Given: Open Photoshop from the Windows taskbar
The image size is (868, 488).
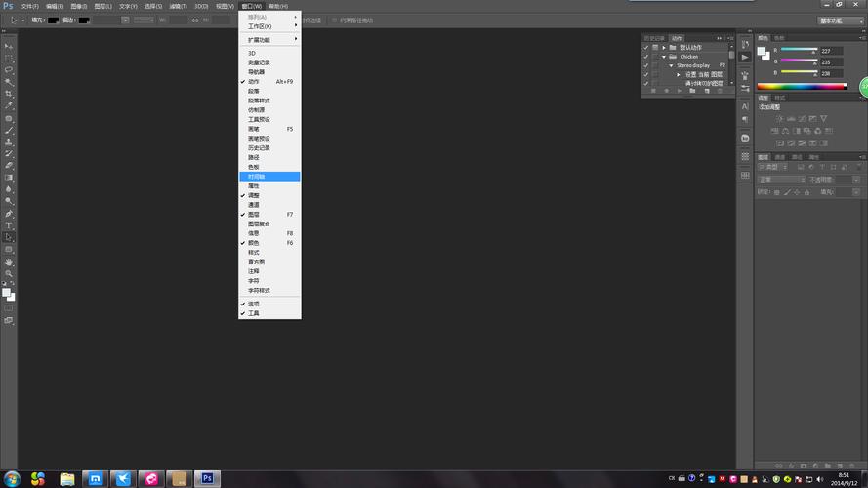Looking at the screenshot, I should pyautogui.click(x=207, y=478).
